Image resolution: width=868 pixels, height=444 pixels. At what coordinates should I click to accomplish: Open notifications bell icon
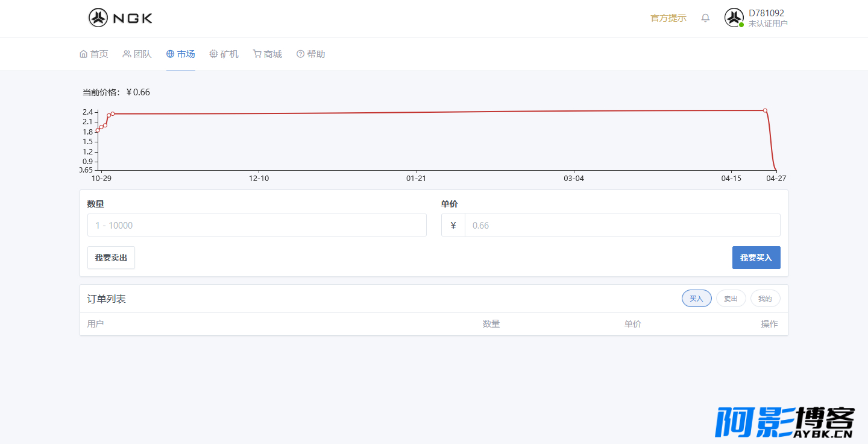[705, 18]
